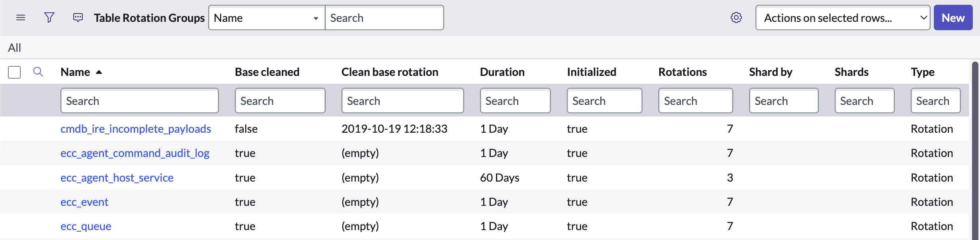The height and width of the screenshot is (240, 980).
Task: Sort by Clean base rotation header
Action: [x=390, y=72]
